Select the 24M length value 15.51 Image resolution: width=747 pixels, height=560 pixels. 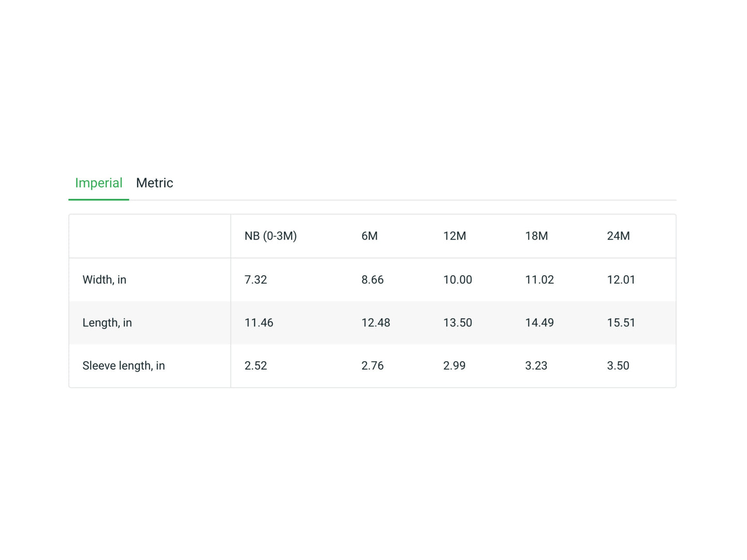[x=620, y=323]
